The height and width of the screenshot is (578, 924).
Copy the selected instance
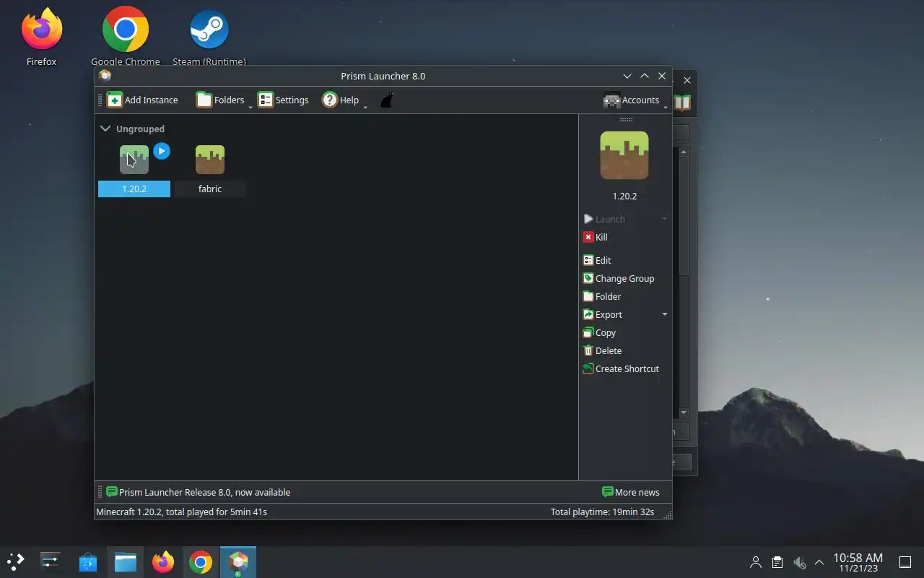[x=599, y=332]
